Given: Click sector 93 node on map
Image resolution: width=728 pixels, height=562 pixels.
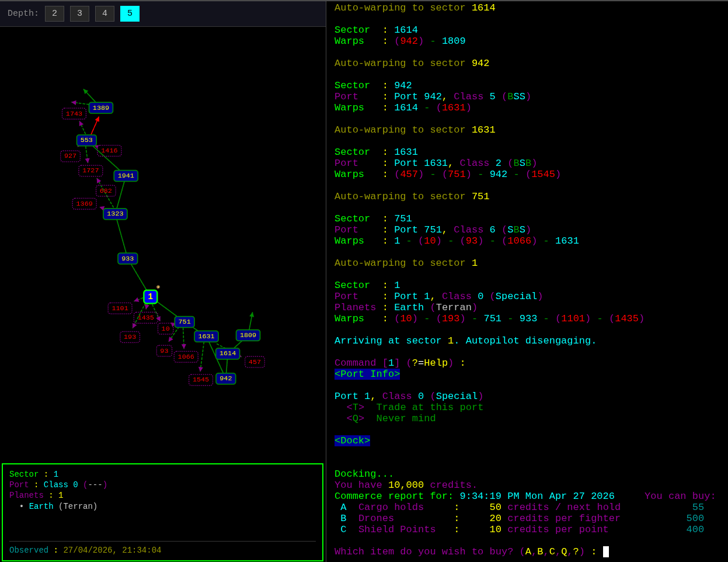Looking at the screenshot, I should (164, 351).
